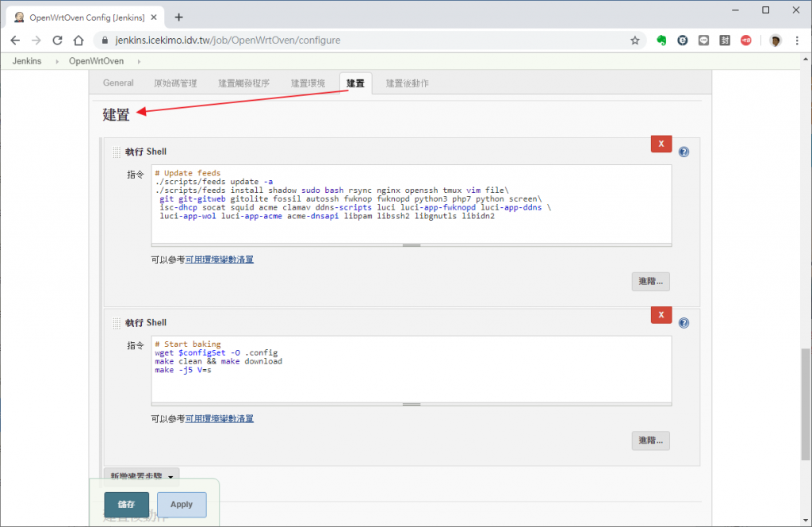Screen dimensions: 812x527
Task: Open environment variables link under Start baking
Action: (x=220, y=419)
